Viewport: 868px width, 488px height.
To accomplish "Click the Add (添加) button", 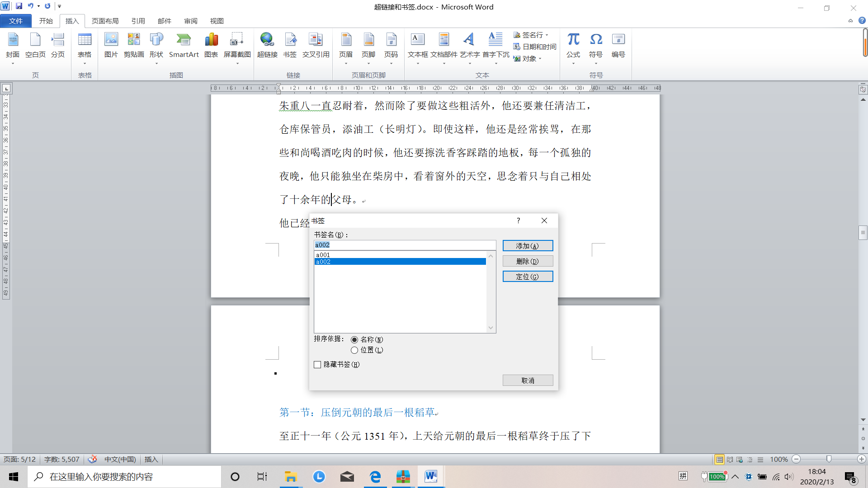I will (528, 246).
